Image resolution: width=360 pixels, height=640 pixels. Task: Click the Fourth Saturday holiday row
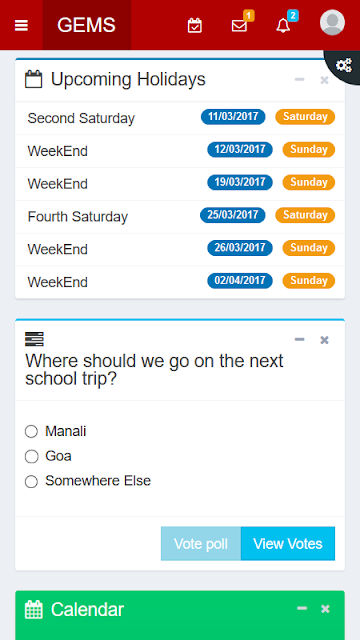(x=180, y=216)
